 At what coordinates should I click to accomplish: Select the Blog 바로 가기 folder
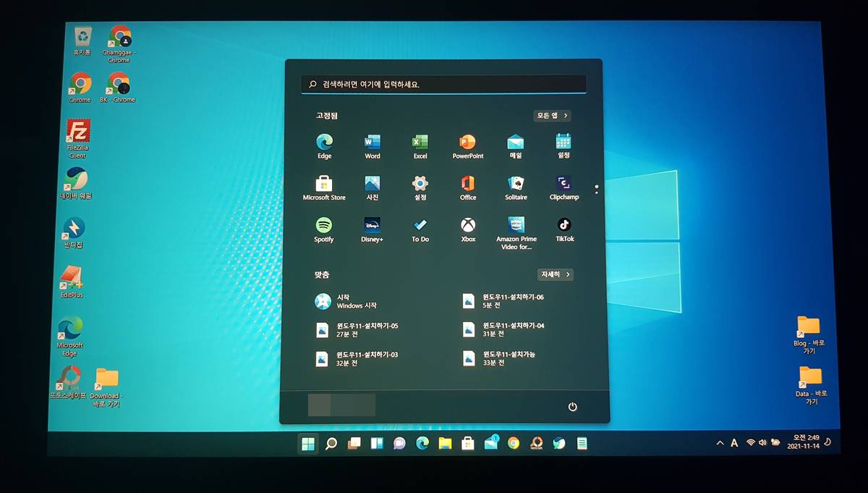click(808, 334)
